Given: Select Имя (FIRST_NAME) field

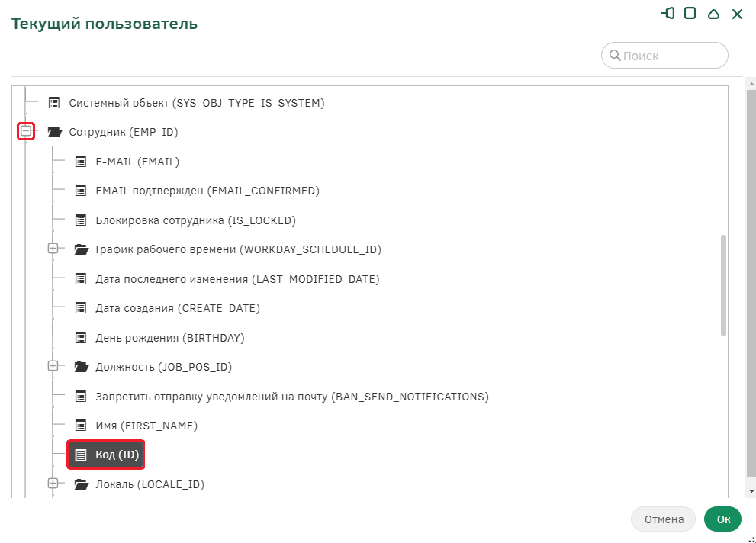Looking at the screenshot, I should 146,426.
